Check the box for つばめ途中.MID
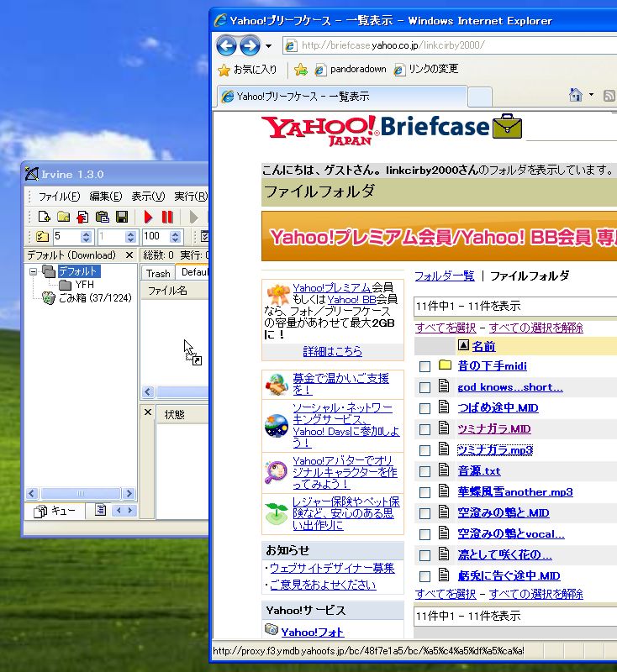This screenshot has height=672, width=617. pyautogui.click(x=425, y=408)
